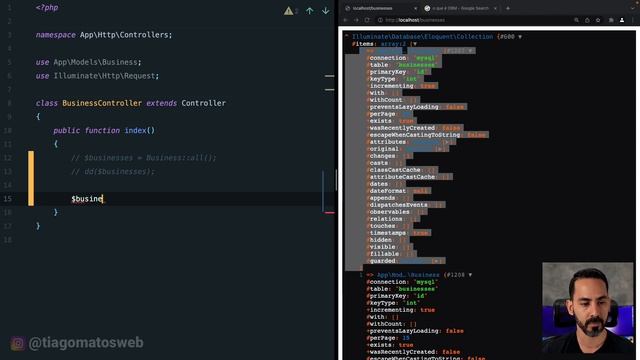The image size is (640, 360).
Task: Expand the highlighted #guarded array
Action: click(x=437, y=261)
